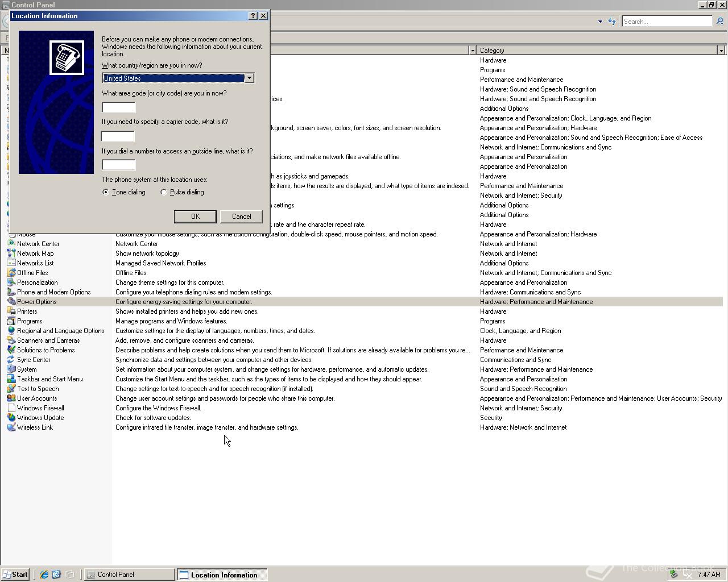
Task: Click the search magnifier icon in Control Panel
Action: click(719, 21)
